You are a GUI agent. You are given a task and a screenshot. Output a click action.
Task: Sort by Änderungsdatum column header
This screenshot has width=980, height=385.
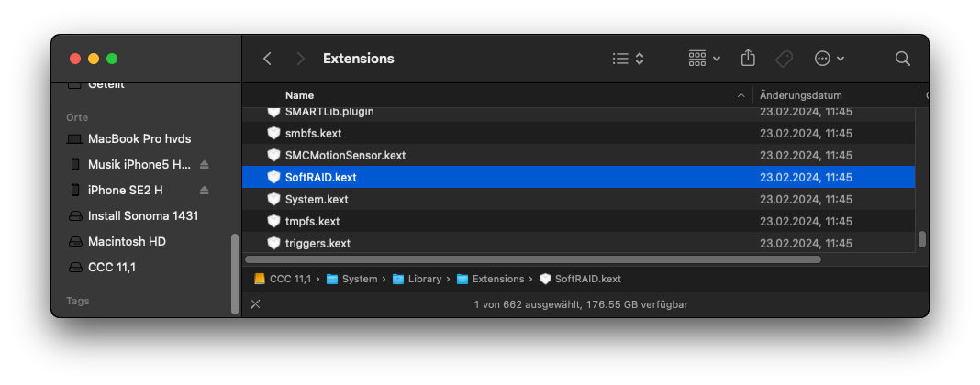coord(800,95)
